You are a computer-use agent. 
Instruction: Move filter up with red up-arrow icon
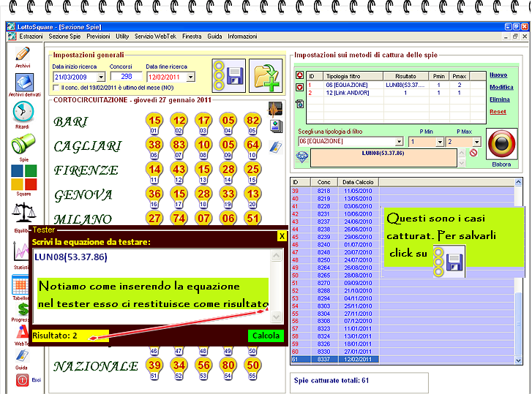coord(299,75)
